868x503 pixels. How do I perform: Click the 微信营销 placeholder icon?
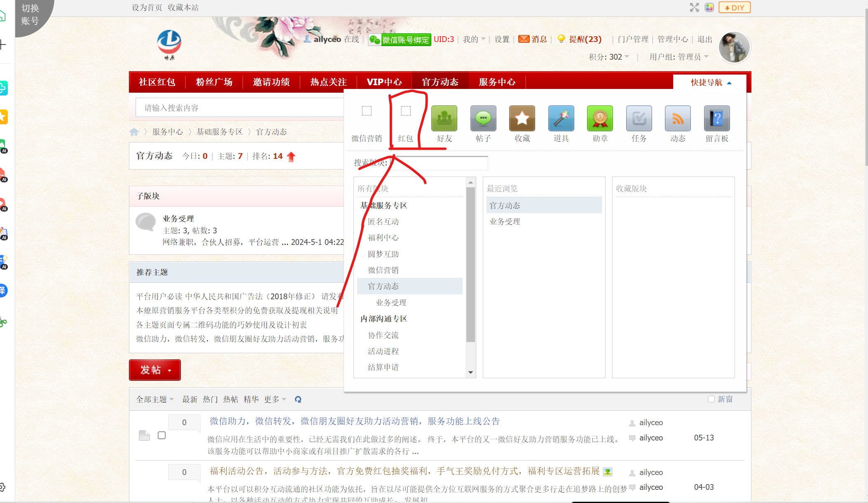[367, 111]
